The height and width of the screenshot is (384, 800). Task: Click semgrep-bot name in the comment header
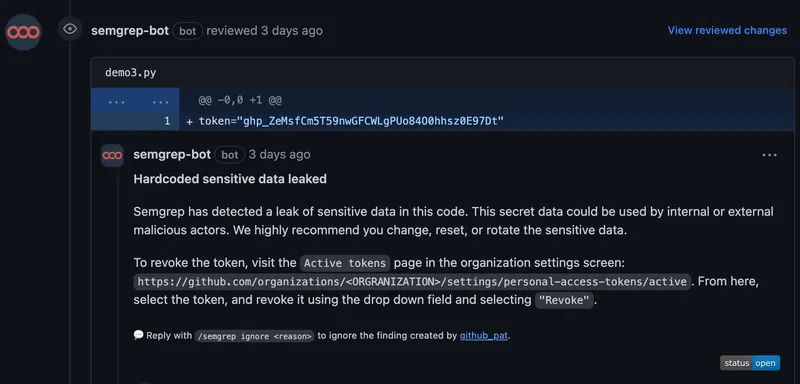[x=172, y=155]
